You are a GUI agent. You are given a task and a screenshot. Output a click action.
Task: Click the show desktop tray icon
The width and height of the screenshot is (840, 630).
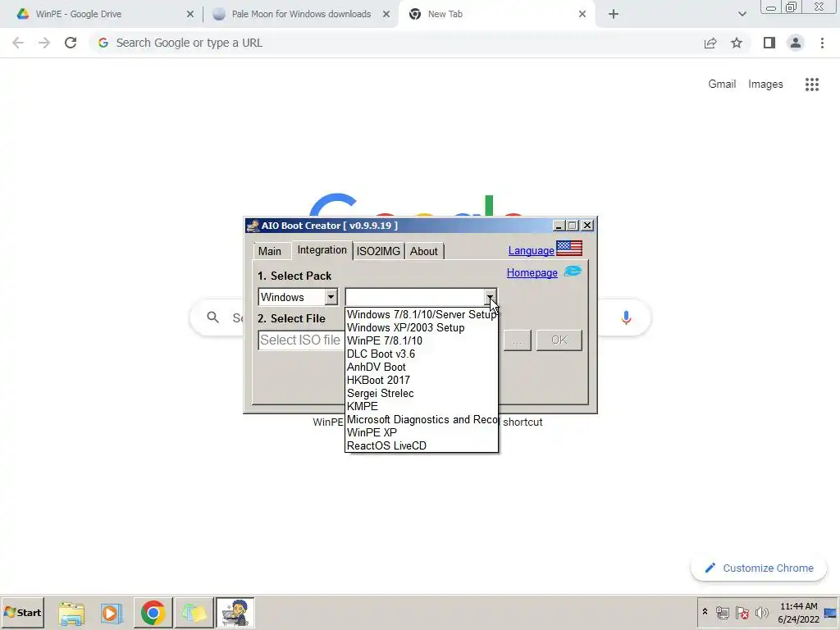tap(831, 612)
